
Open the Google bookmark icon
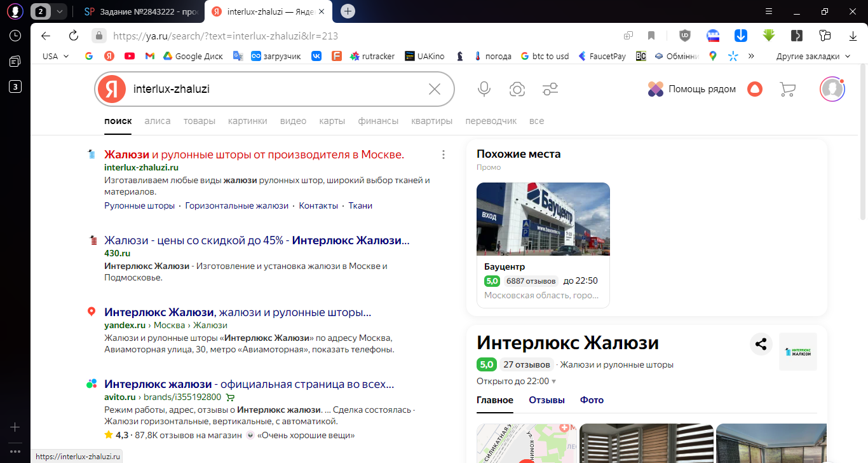click(89, 56)
